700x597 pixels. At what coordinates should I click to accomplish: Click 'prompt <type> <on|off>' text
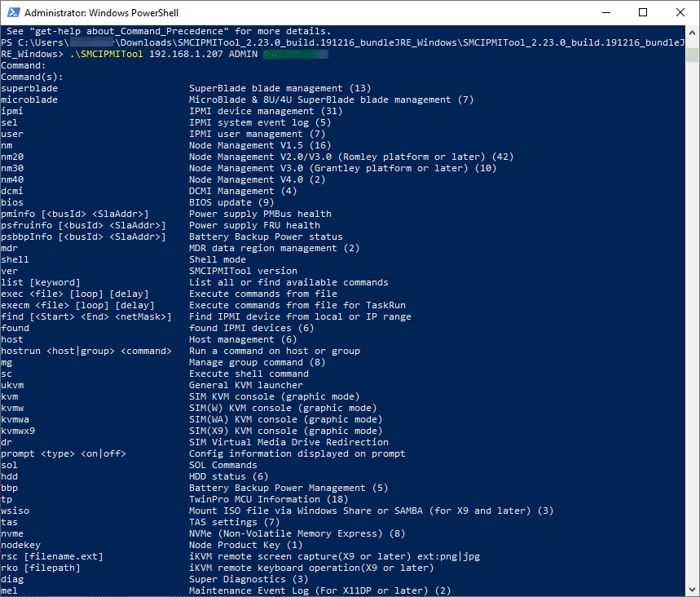[x=64, y=453]
